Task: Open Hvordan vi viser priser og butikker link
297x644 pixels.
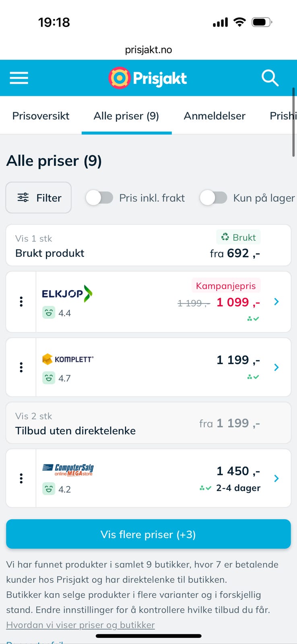Action: pos(80,625)
